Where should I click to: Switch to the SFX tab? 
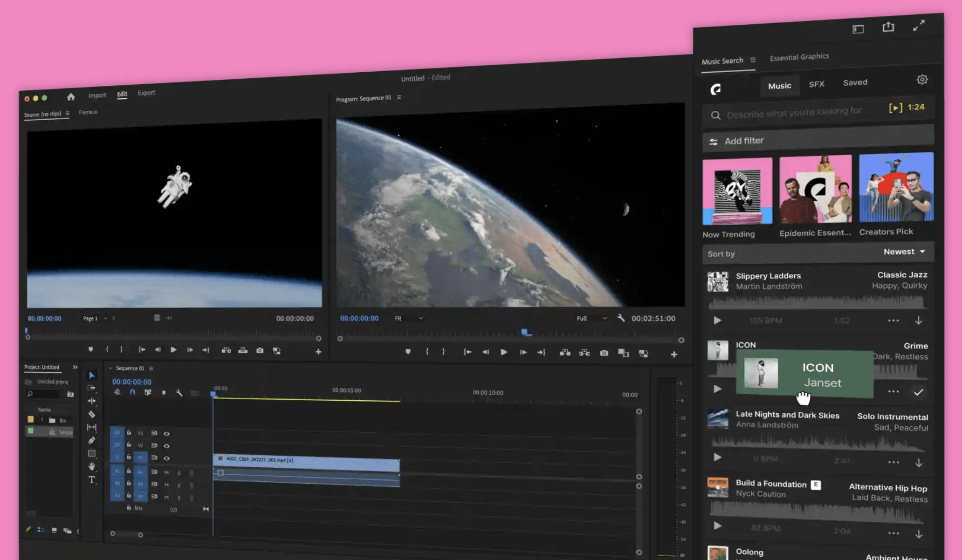[x=817, y=84]
